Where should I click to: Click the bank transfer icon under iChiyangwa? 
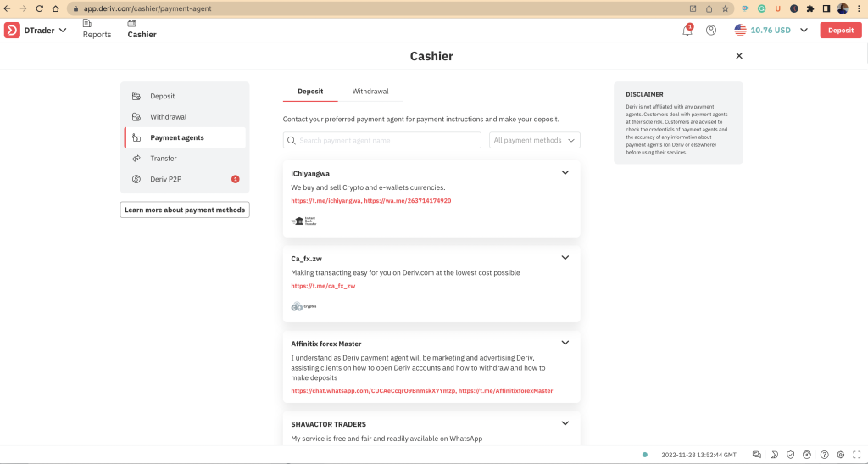(x=304, y=221)
